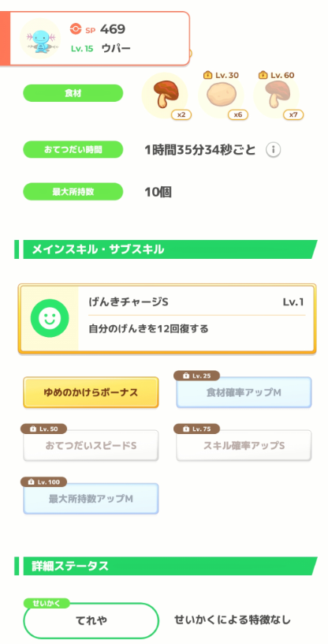Tap the locked Lv. 60 mushroom ingredient
Screen dimensions: 328x644
(276, 95)
